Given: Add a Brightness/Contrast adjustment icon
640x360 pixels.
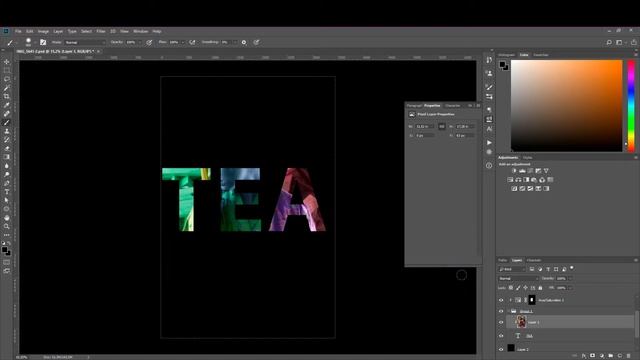Looking at the screenshot, I should coord(514,171).
